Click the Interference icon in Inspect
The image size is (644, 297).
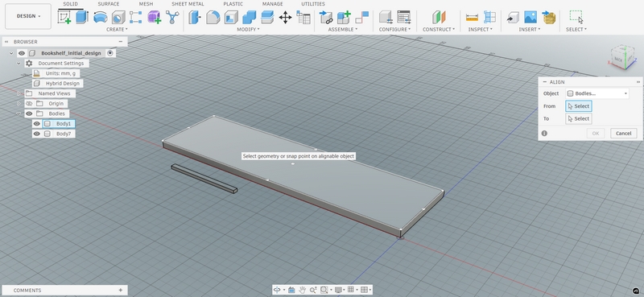pyautogui.click(x=490, y=17)
